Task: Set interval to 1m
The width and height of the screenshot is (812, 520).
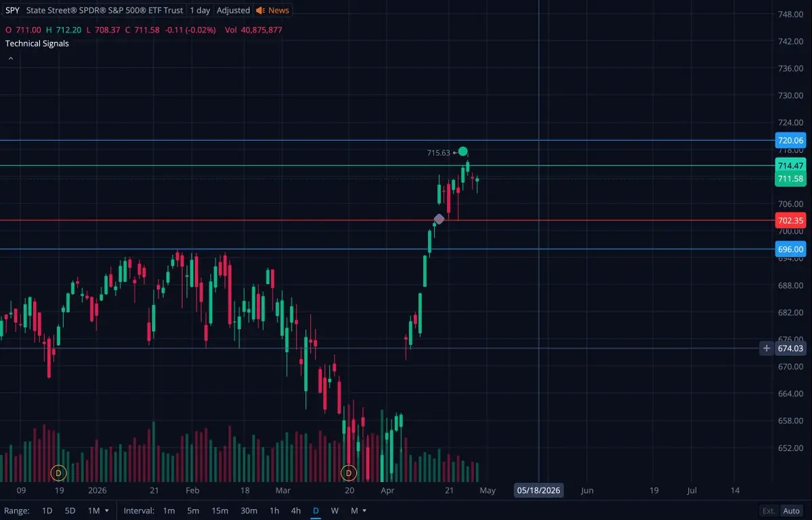Action: 169,511
